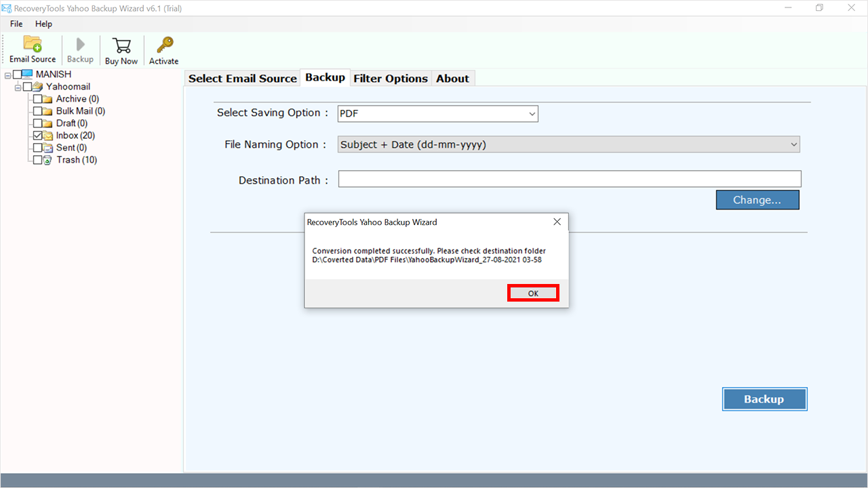
Task: Switch to the Filter Options tab
Action: point(391,78)
